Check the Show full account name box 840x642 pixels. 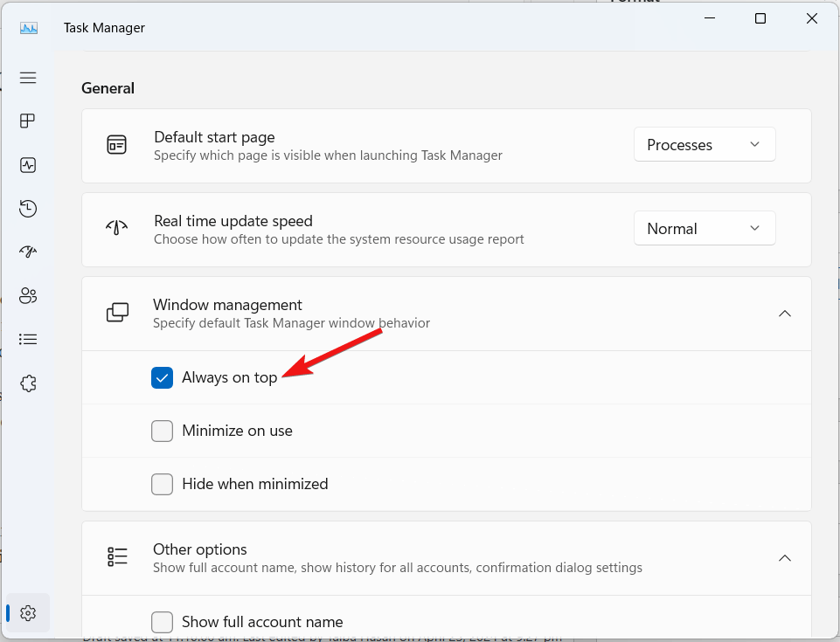coord(162,622)
